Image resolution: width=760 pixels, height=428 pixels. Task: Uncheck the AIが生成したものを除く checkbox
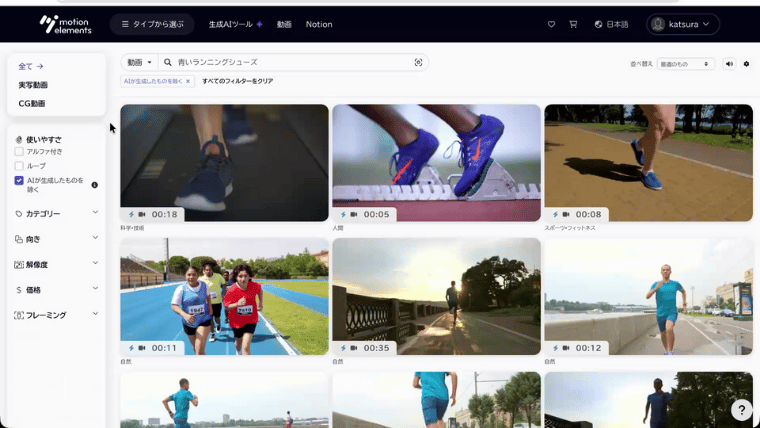coord(19,181)
